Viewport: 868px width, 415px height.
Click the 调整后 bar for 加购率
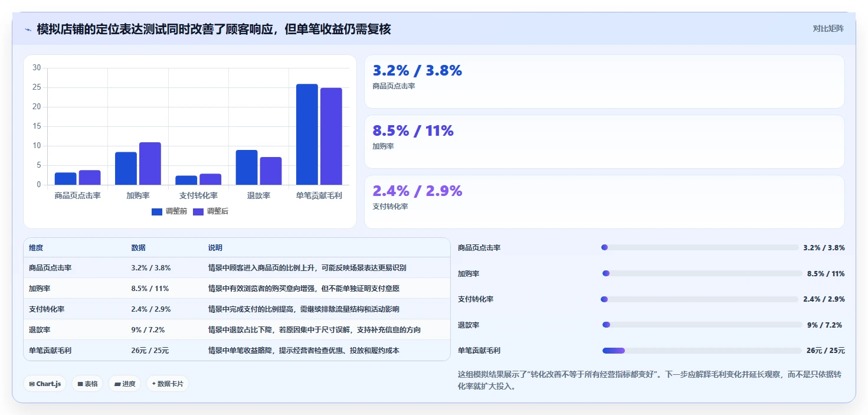tap(150, 164)
